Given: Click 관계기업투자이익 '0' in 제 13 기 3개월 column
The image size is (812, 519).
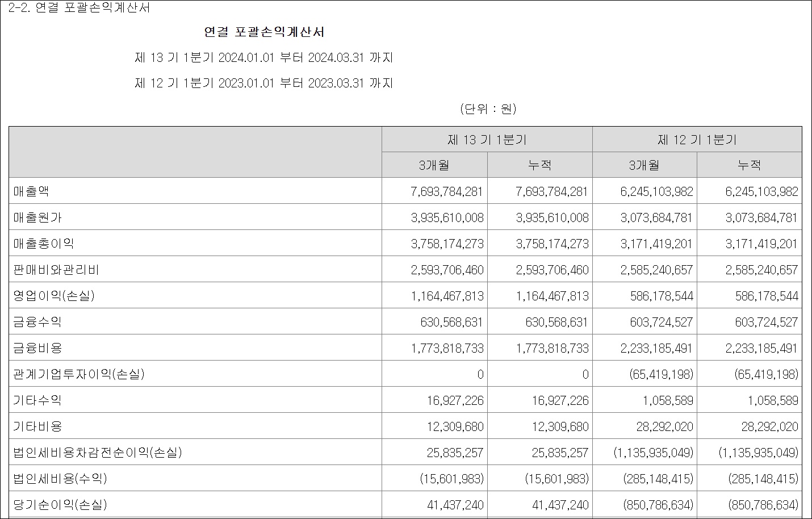Looking at the screenshot, I should (480, 375).
